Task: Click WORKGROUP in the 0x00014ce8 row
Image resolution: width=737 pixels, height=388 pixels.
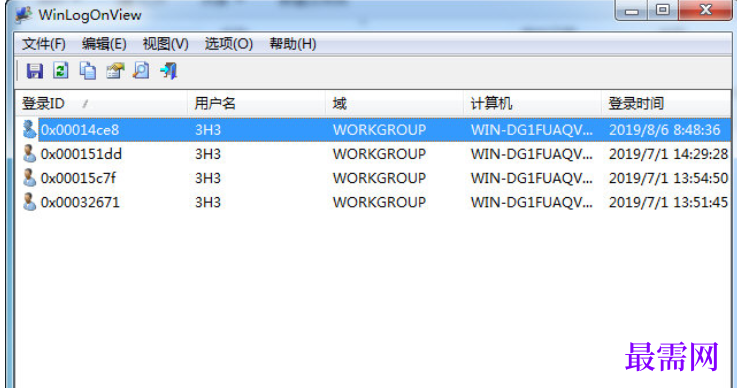Action: coord(379,130)
